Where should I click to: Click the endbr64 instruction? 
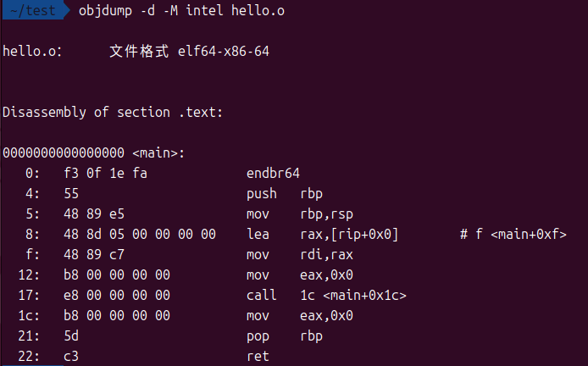tap(273, 173)
